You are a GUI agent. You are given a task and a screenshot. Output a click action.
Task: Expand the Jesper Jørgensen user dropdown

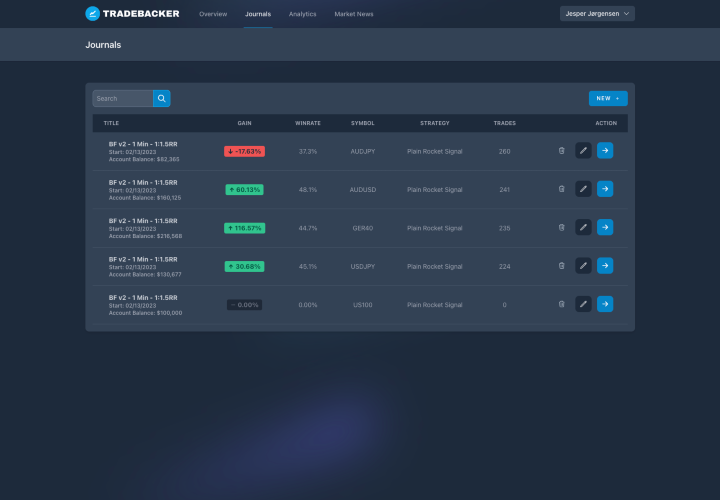[x=597, y=14]
